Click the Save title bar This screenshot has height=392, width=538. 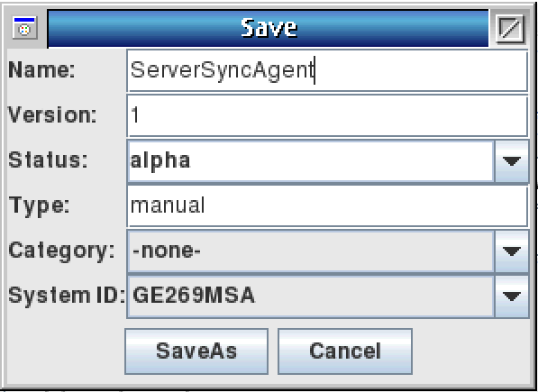click(x=268, y=28)
